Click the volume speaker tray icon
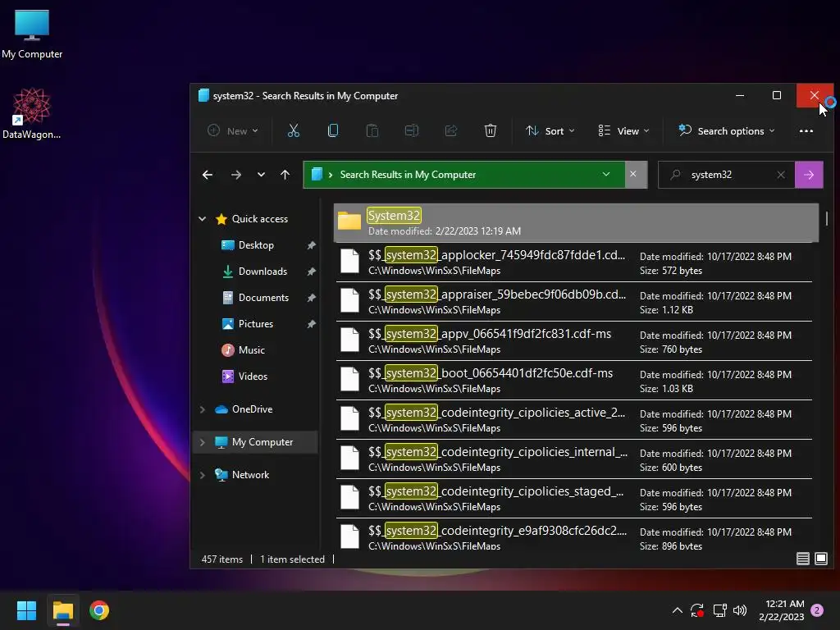The image size is (840, 630). [x=740, y=610]
